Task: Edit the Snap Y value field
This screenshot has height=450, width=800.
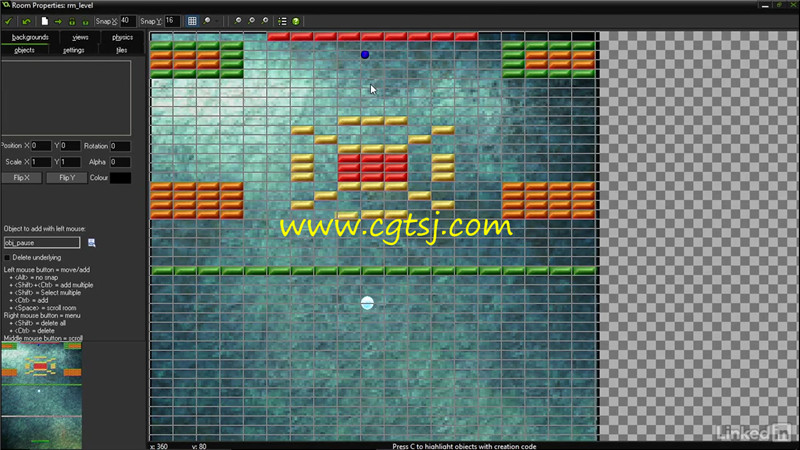Action: (172, 21)
